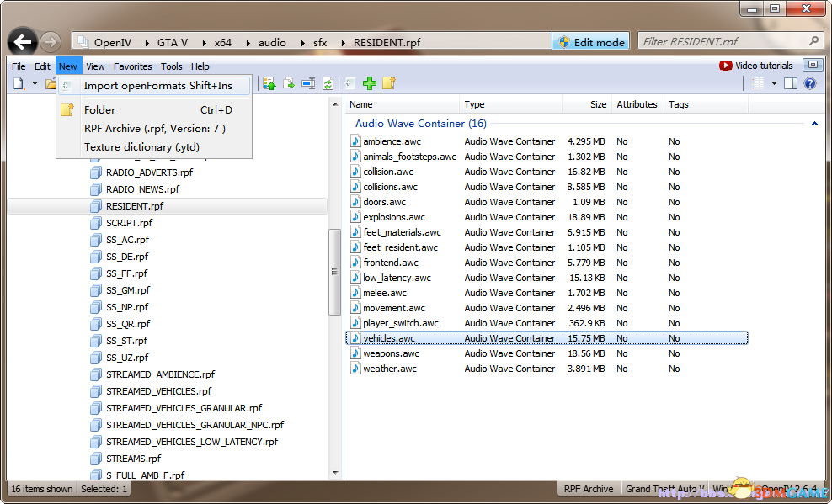Open the Favorites menu
Image resolution: width=832 pixels, height=504 pixels.
click(x=133, y=66)
